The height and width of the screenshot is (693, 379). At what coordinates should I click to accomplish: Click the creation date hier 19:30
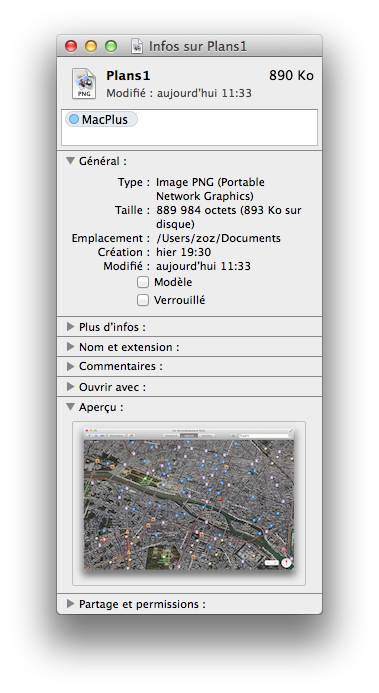pyautogui.click(x=183, y=252)
